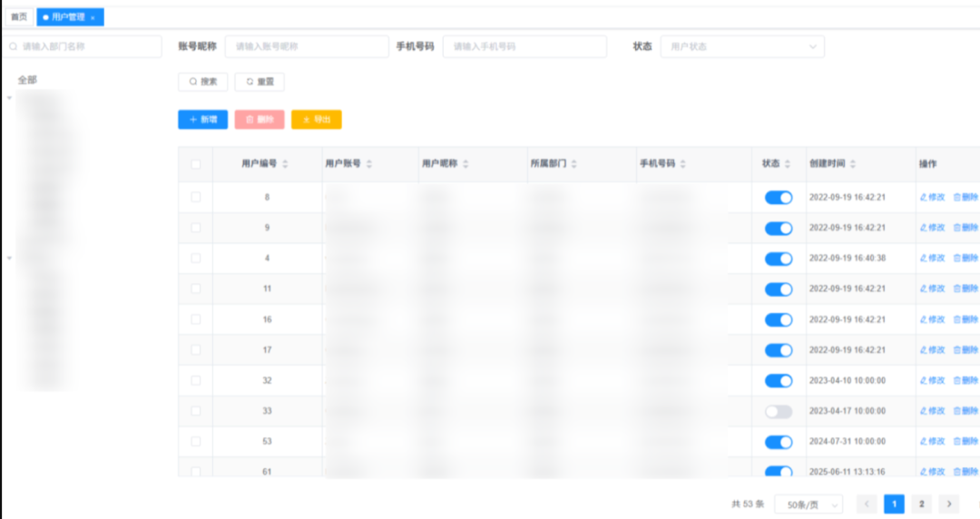Screen dimensions: 980x519
Task: Click 删除 for user 16
Action: pyautogui.click(x=965, y=319)
